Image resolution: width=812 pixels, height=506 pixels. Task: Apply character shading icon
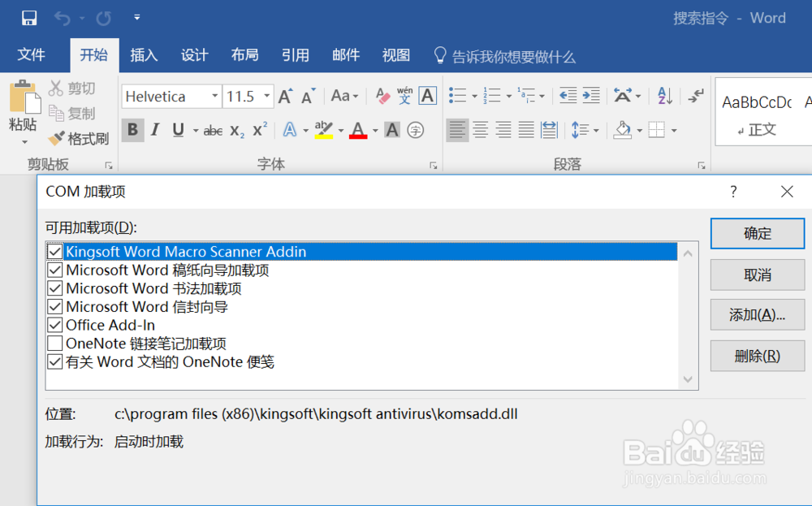(392, 130)
